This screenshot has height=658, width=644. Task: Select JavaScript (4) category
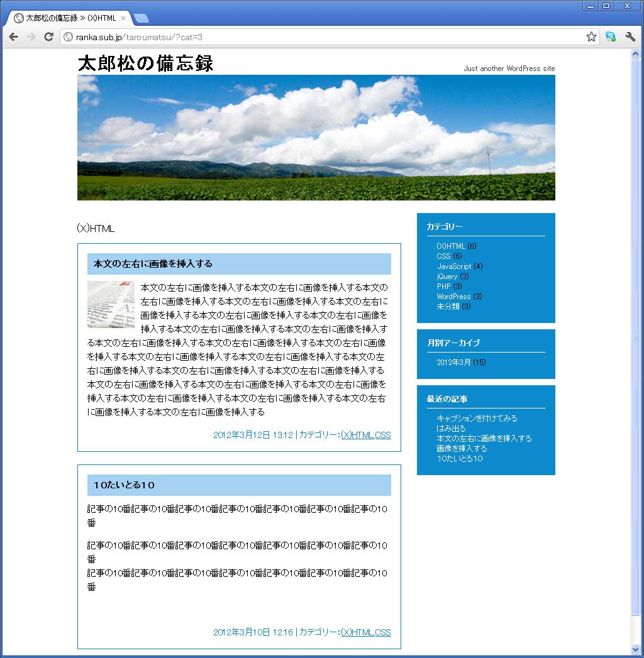[x=460, y=266]
